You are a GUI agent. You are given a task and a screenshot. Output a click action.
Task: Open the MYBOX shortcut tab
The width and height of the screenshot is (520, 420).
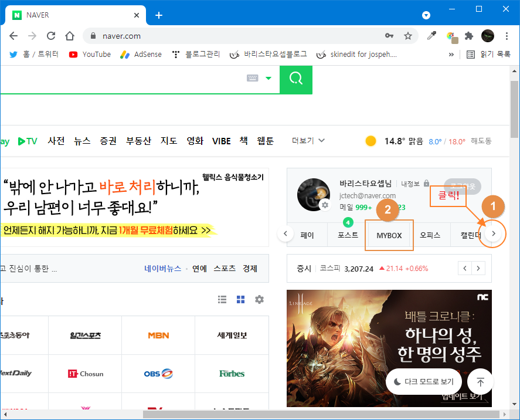click(x=389, y=235)
